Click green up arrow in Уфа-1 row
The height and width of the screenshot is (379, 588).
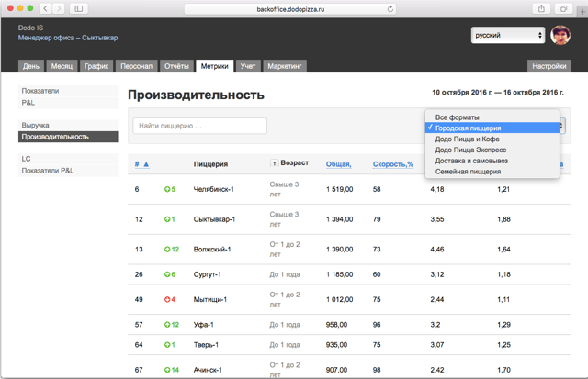(167, 324)
